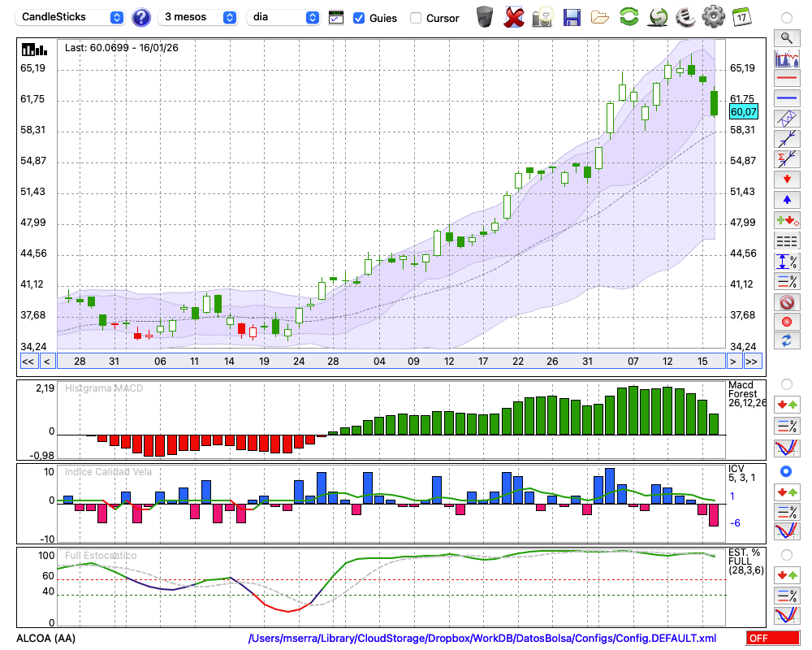Expand the 3 mesos period dropdown

coord(198,17)
